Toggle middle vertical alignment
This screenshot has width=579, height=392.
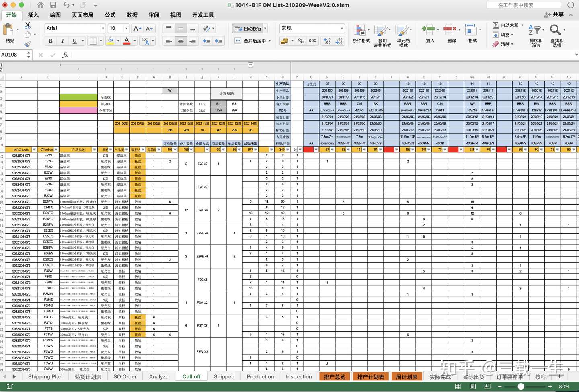pos(181,28)
